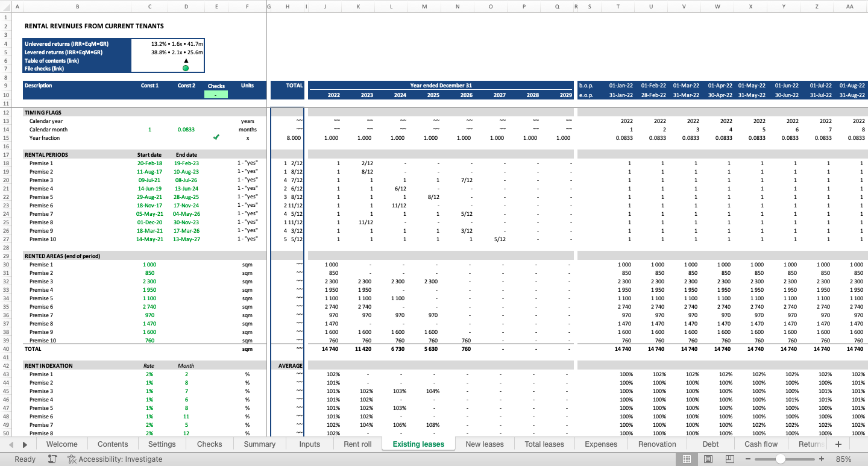
Task: Select the 'RENTAL PERIODS' section header
Action: point(46,154)
